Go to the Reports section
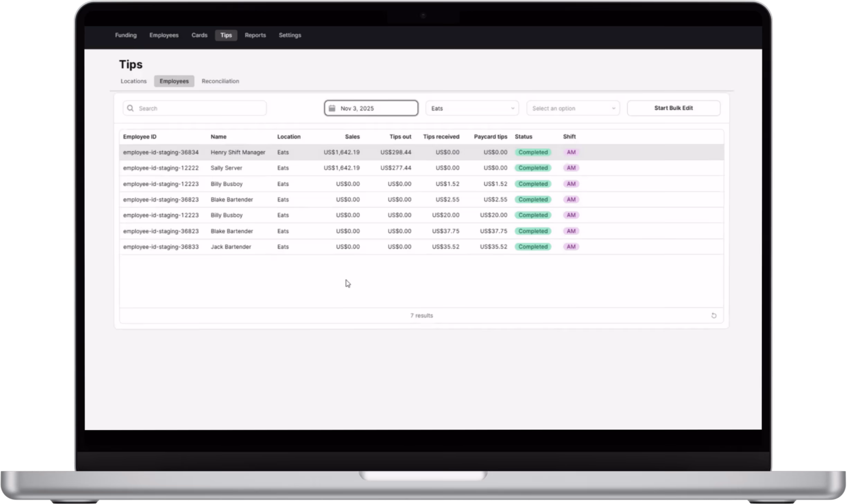This screenshot has height=504, width=847. (255, 35)
